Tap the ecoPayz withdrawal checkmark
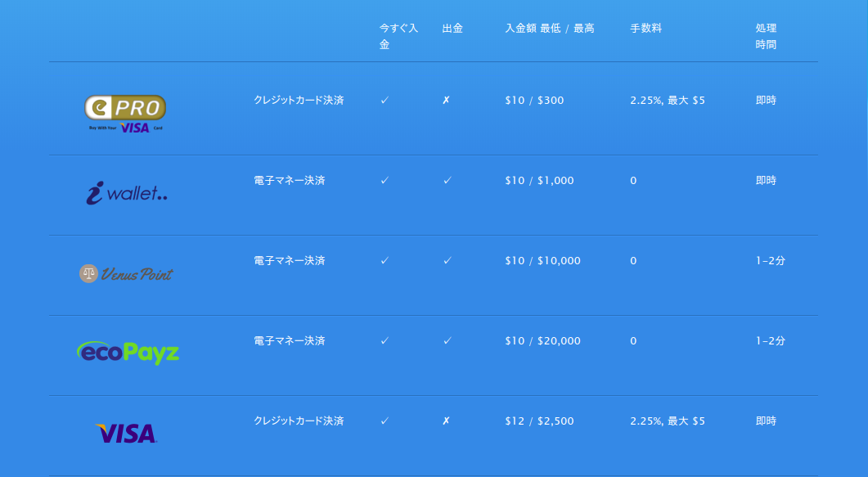This screenshot has height=477, width=868. tap(447, 341)
